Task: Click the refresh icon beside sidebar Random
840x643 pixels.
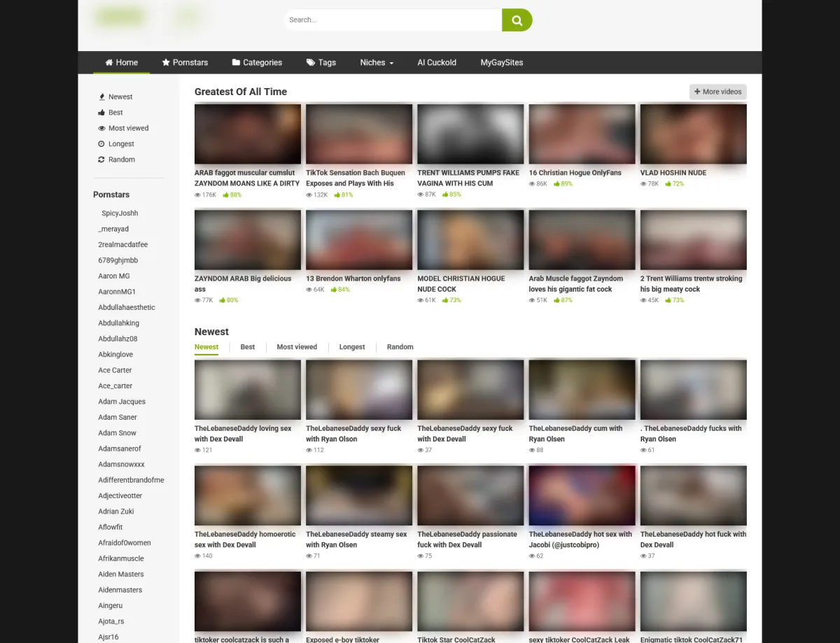Action: (x=101, y=160)
